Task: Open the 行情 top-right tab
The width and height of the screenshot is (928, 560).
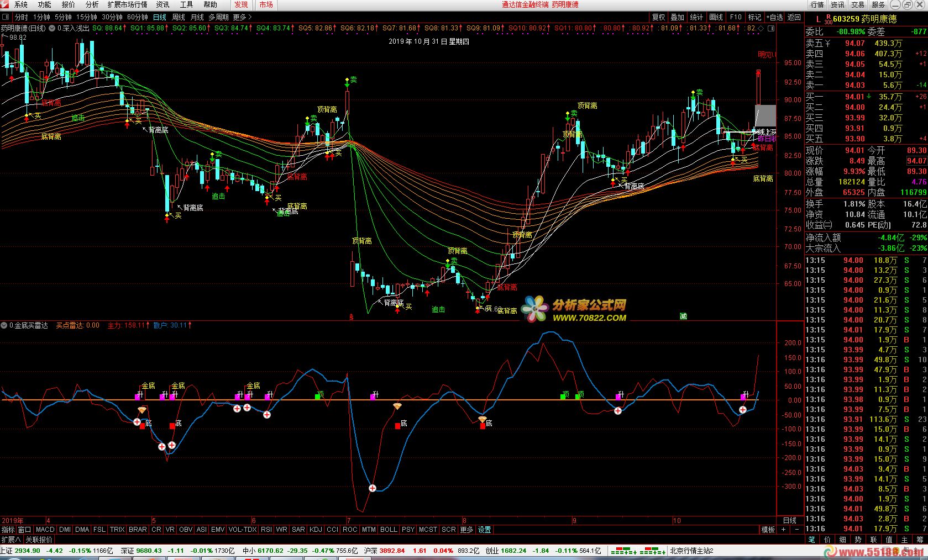Action: coord(817,4)
